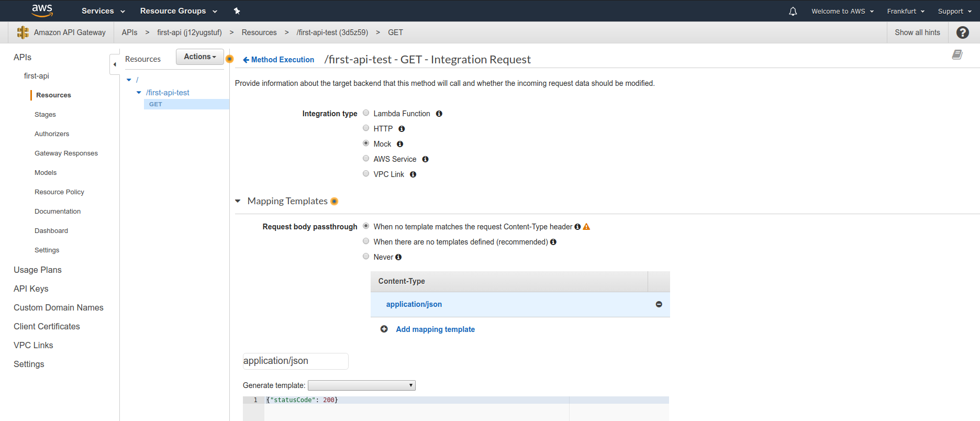The width and height of the screenshot is (980, 421).
Task: Show info for the Never option
Action: pos(398,257)
